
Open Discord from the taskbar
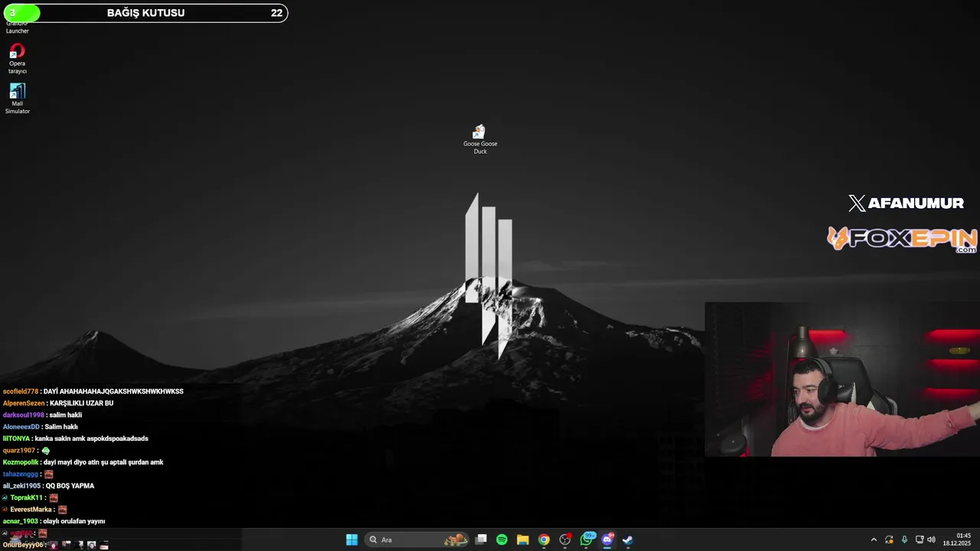(x=608, y=540)
